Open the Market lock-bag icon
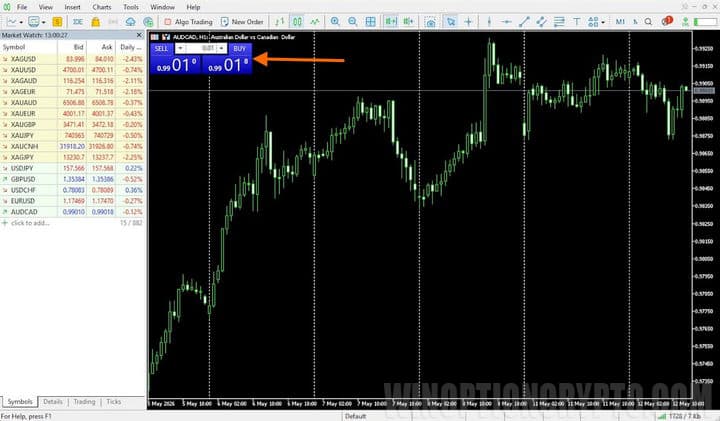The height and width of the screenshot is (421, 720). tap(96, 22)
